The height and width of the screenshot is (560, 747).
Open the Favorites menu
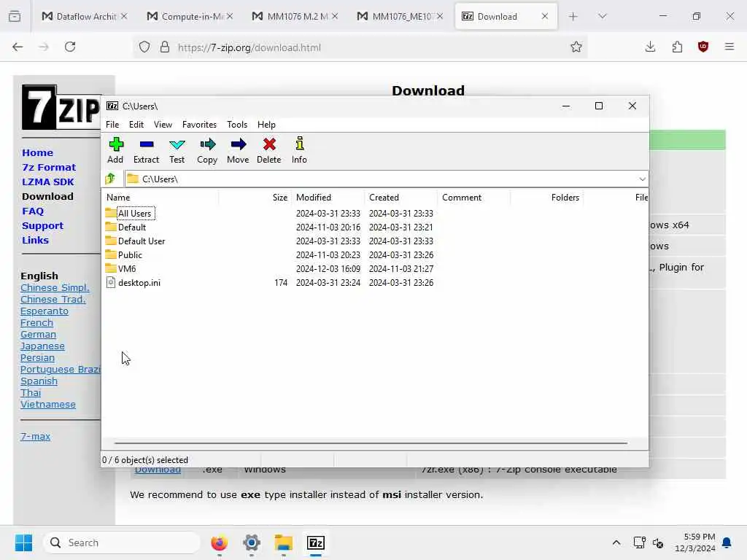(x=199, y=124)
